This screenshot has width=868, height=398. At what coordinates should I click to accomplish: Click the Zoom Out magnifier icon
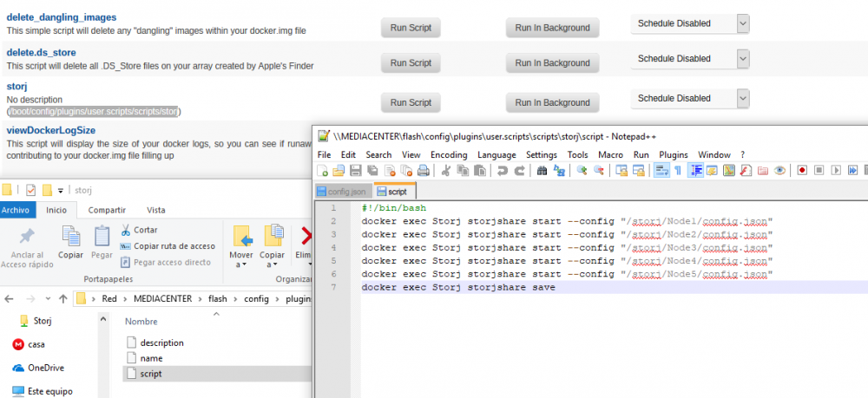[x=598, y=170]
